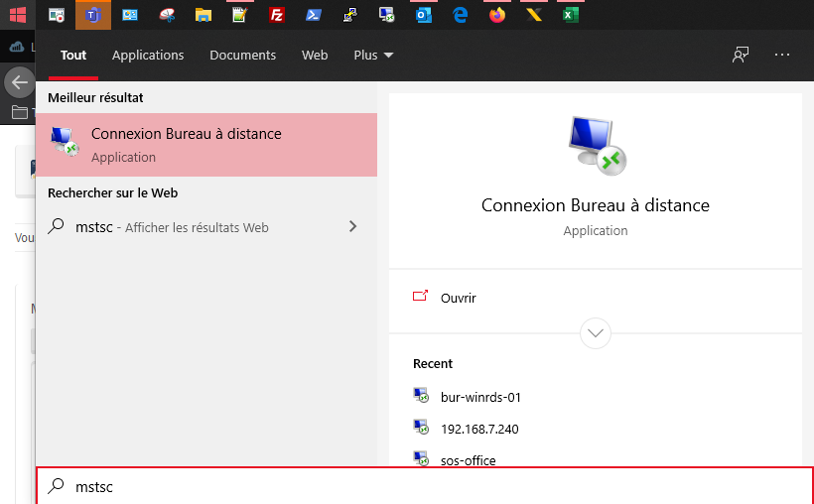The image size is (814, 504).
Task: Open File Explorer from the taskbar
Action: coord(203,15)
